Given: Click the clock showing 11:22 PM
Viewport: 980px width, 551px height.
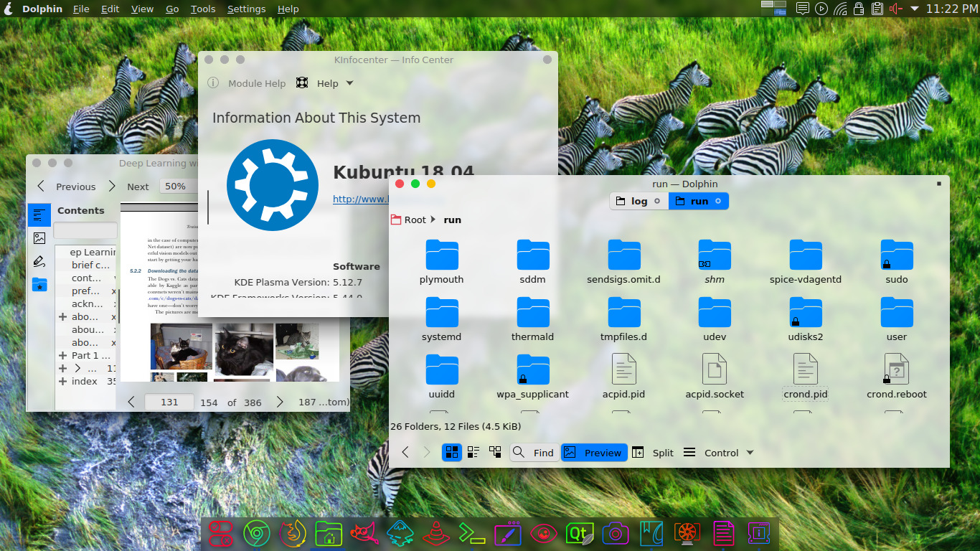Looking at the screenshot, I should [951, 9].
